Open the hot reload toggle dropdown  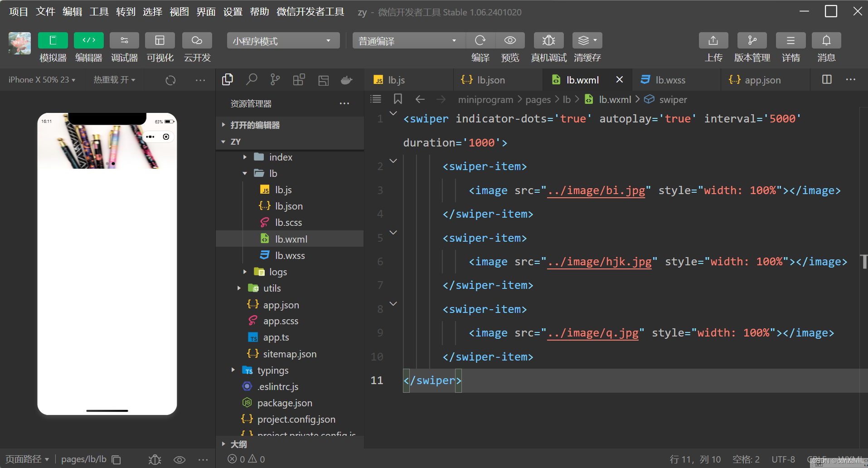[114, 80]
